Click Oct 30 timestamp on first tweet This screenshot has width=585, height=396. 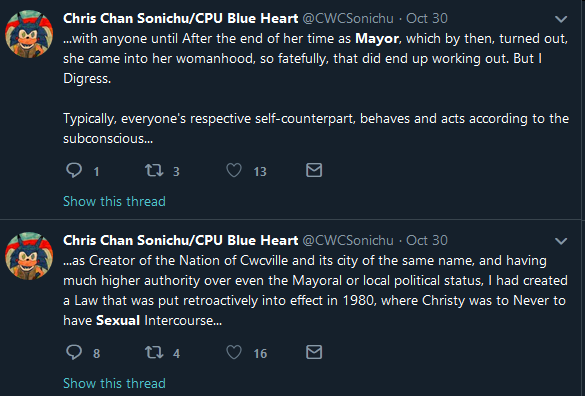[426, 18]
